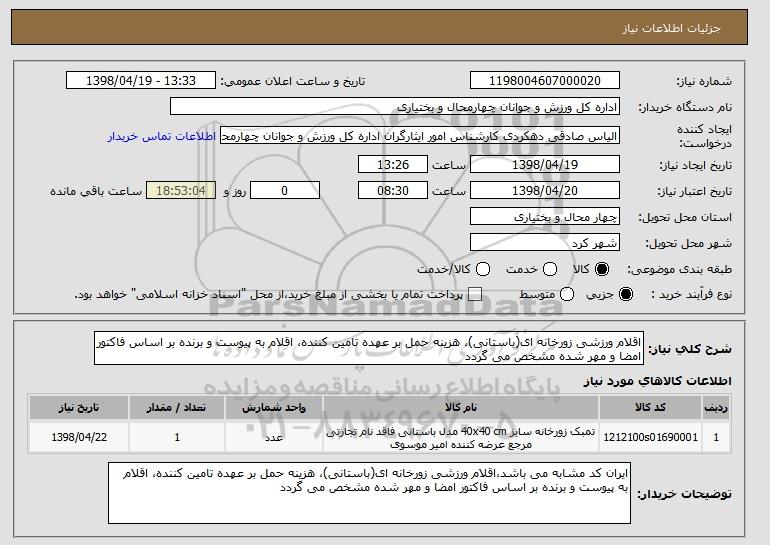Viewport: 770px width, 545px height.
Task: Select the کالا/خدمت radio button
Action: tap(483, 269)
